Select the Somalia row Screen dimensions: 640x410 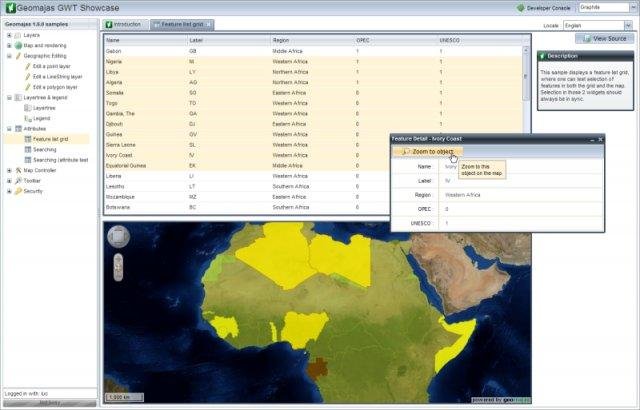pos(313,93)
